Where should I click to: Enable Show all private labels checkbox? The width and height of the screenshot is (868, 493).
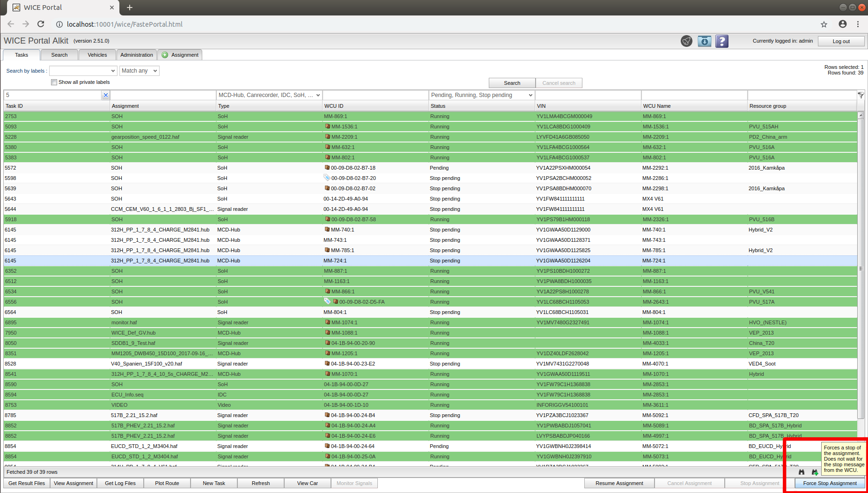(54, 82)
